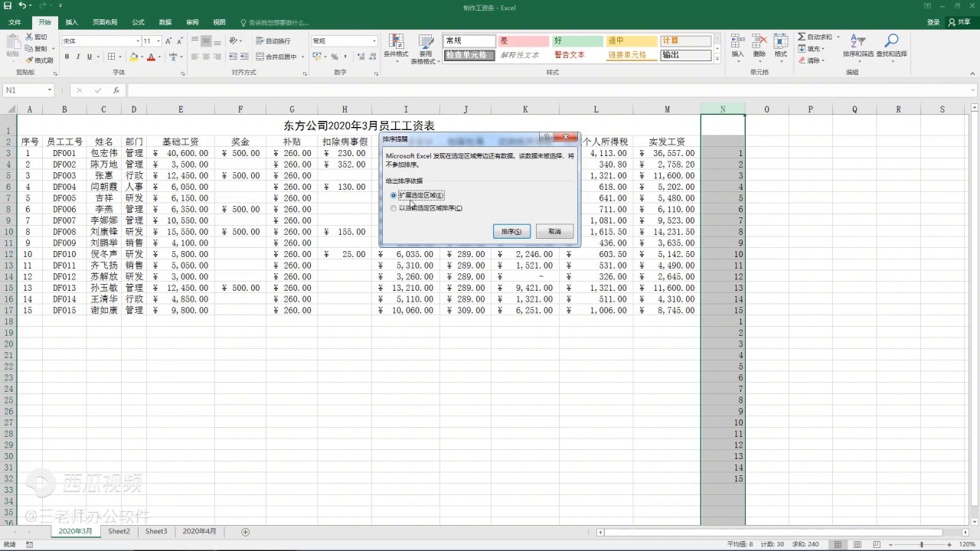Open the number format dropdown 常规

[374, 41]
